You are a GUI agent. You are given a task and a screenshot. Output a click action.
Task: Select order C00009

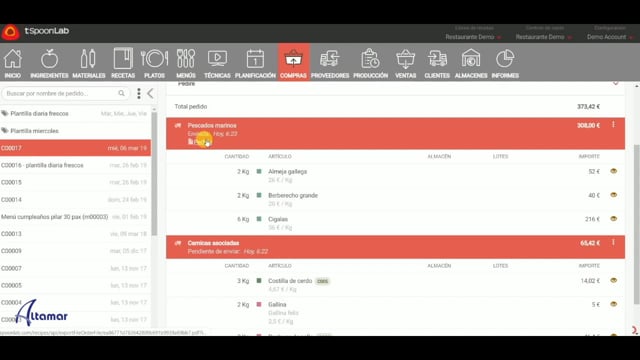pyautogui.click(x=75, y=251)
